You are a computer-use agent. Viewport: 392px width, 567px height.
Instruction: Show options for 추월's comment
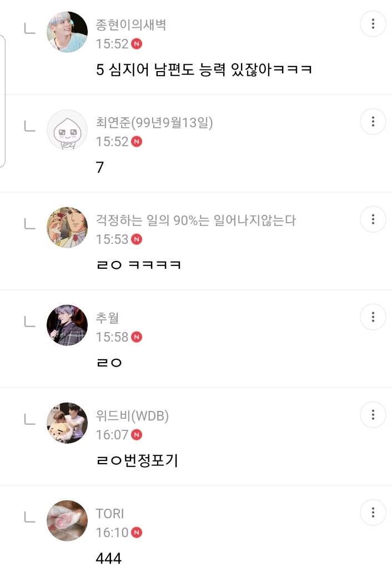pos(373,317)
